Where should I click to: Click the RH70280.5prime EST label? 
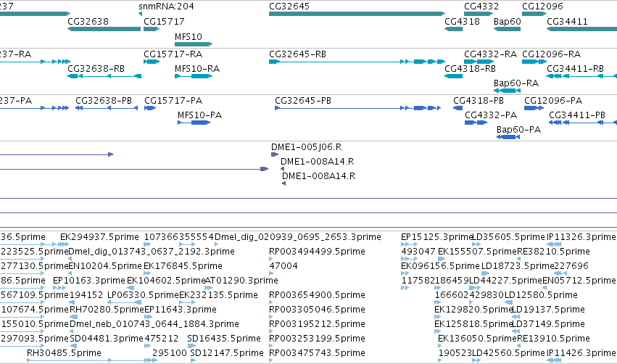107,310
